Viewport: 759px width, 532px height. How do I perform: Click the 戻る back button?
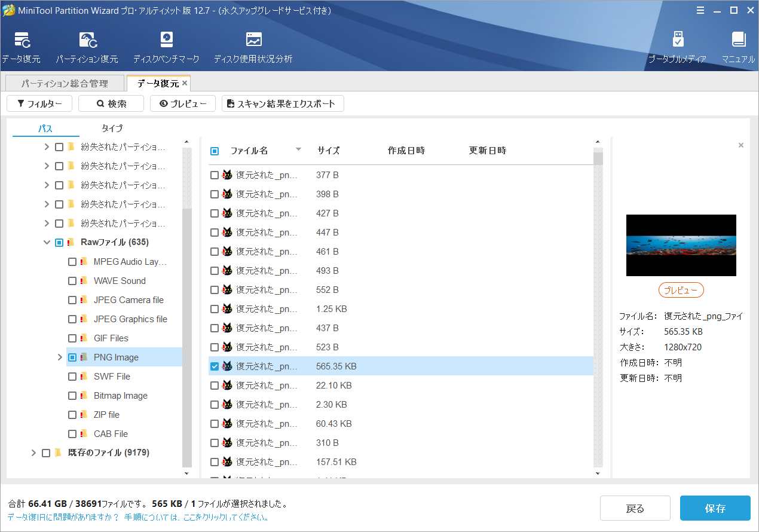click(x=635, y=509)
